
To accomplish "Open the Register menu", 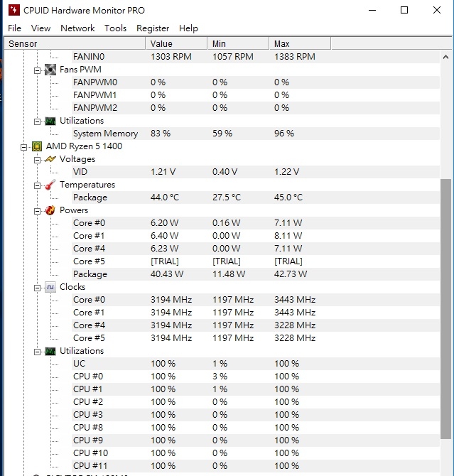I will (153, 28).
